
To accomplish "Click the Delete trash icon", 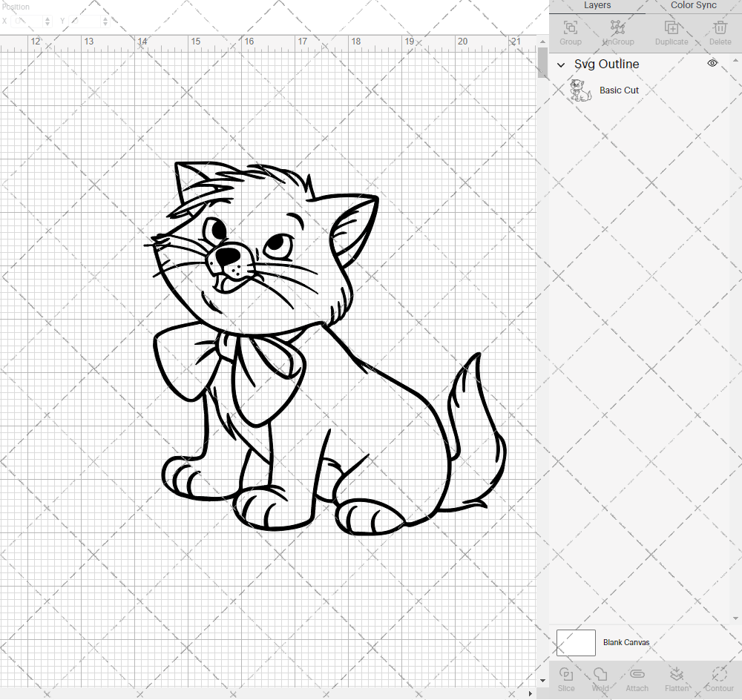I will (720, 27).
